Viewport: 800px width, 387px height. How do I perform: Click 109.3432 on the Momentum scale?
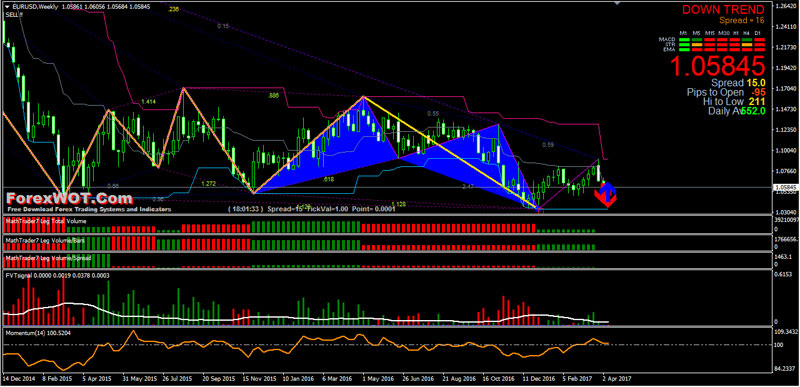pyautogui.click(x=786, y=332)
